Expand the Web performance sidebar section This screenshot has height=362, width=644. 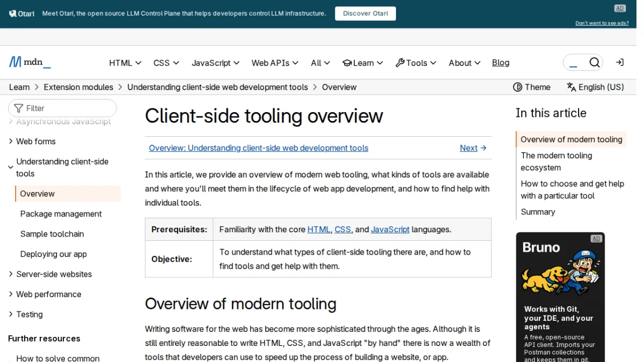(48, 294)
